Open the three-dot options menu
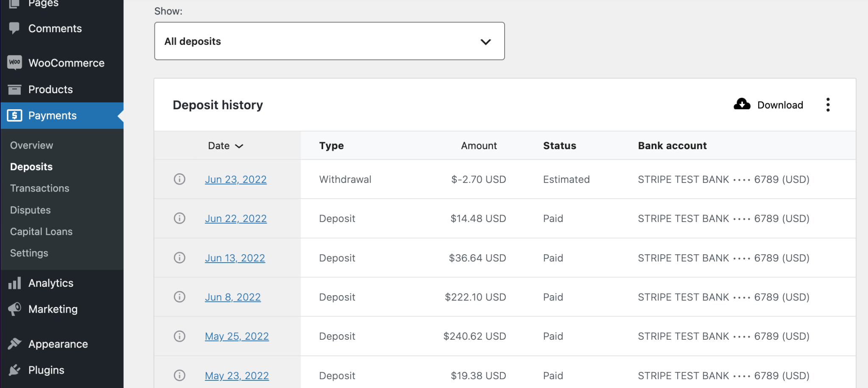The width and height of the screenshot is (868, 388). (828, 105)
